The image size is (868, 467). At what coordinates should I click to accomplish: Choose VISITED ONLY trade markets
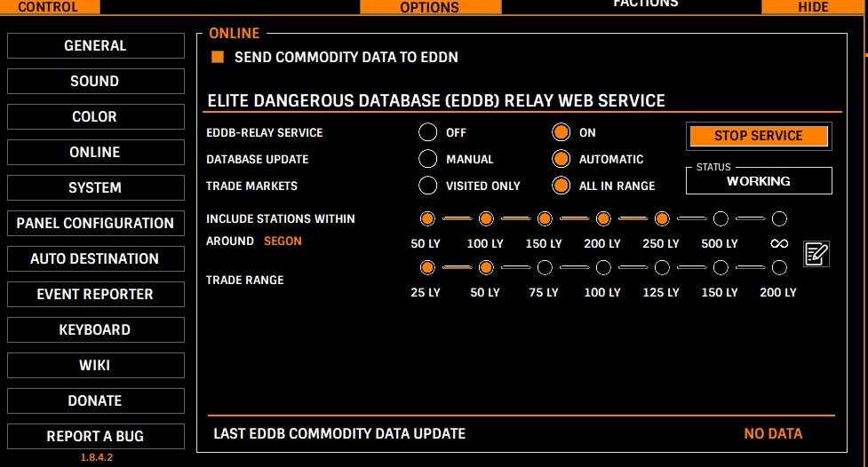coord(428,186)
